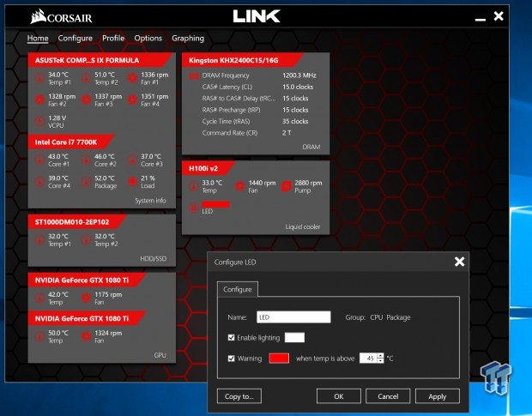Click the DRAM Frequency memory icon
The image size is (532, 416).
pos(194,76)
